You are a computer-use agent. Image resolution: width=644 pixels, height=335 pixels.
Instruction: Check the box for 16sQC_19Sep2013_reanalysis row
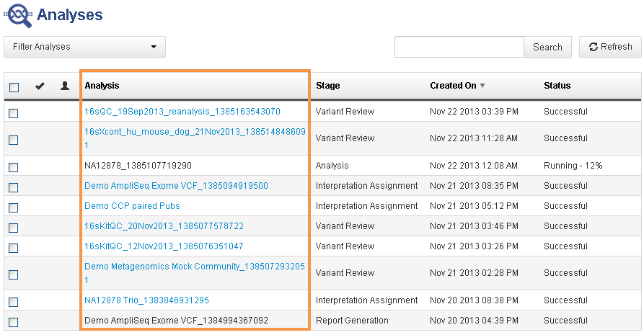pyautogui.click(x=14, y=113)
